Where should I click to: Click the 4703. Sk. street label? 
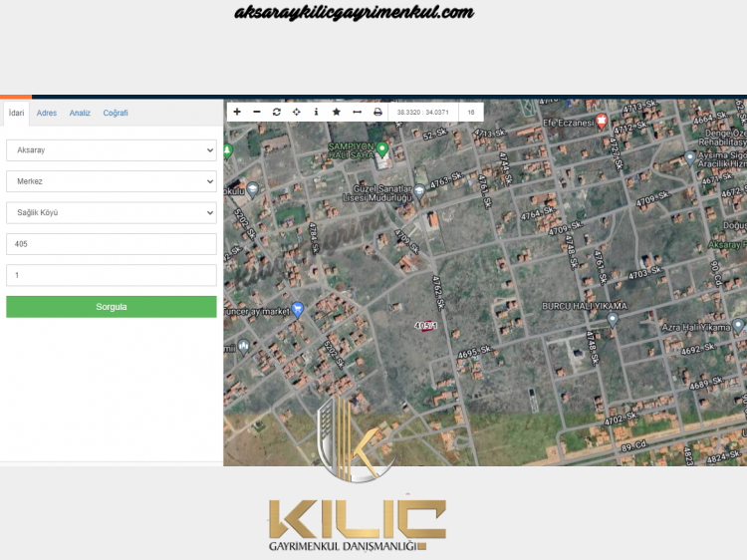pyautogui.click(x=645, y=273)
